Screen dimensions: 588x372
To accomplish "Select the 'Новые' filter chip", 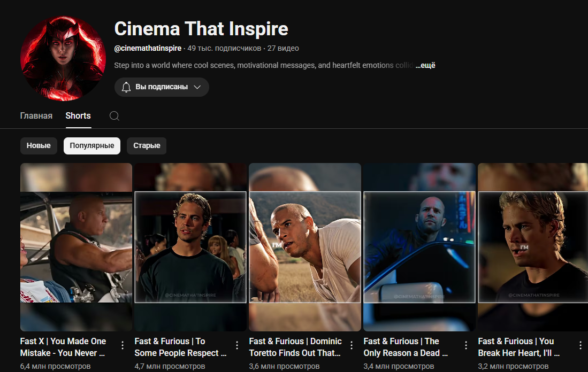I will 39,145.
